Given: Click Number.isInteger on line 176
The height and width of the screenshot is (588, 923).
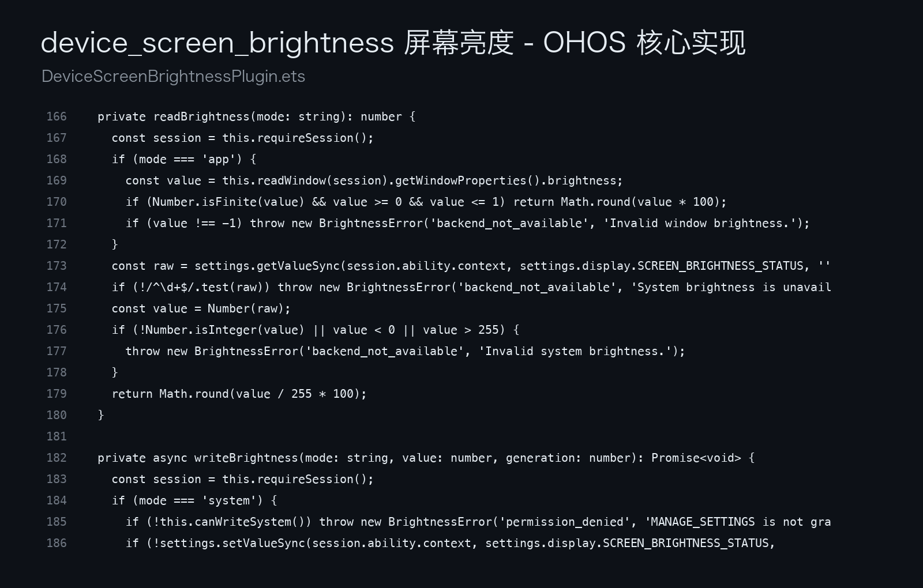Looking at the screenshot, I should point(201,330).
